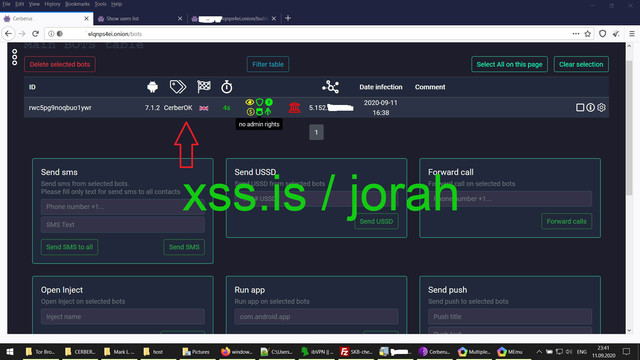The width and height of the screenshot is (640, 360).
Task: Close the Show users list tab
Action: [180, 19]
